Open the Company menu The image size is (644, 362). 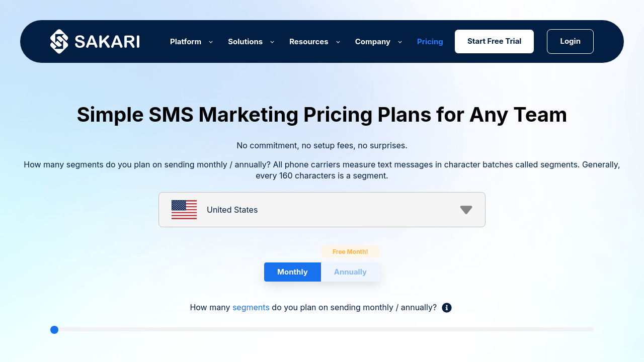tap(372, 42)
